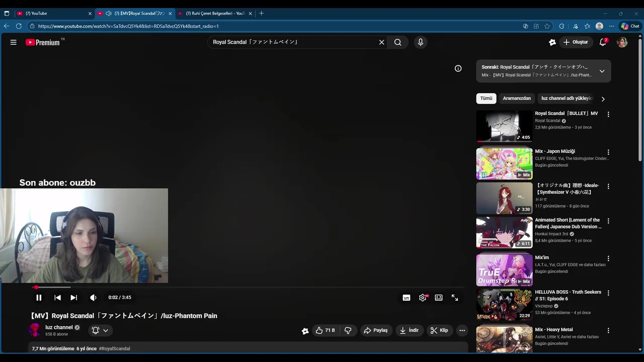Screen dimensions: 644x362
Task: Open Mix - Heavy Metal title
Action: tap(554, 330)
